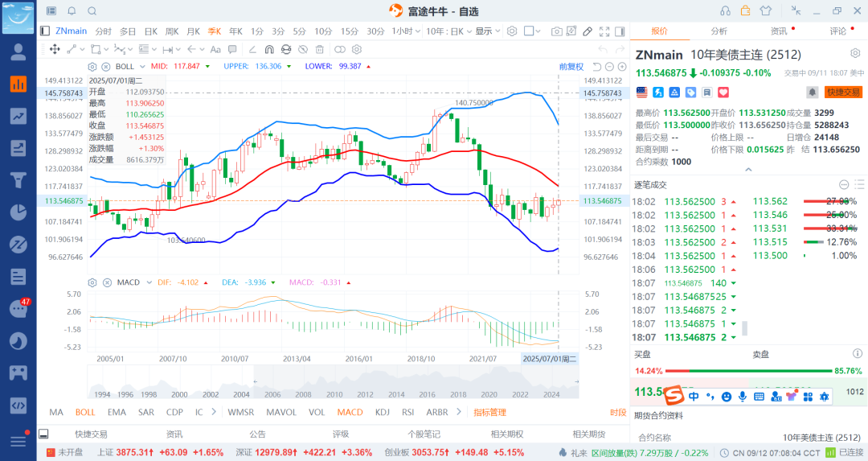Click the buy/sell ratio progress bar
Viewport: 868px width, 461px height.
point(748,371)
